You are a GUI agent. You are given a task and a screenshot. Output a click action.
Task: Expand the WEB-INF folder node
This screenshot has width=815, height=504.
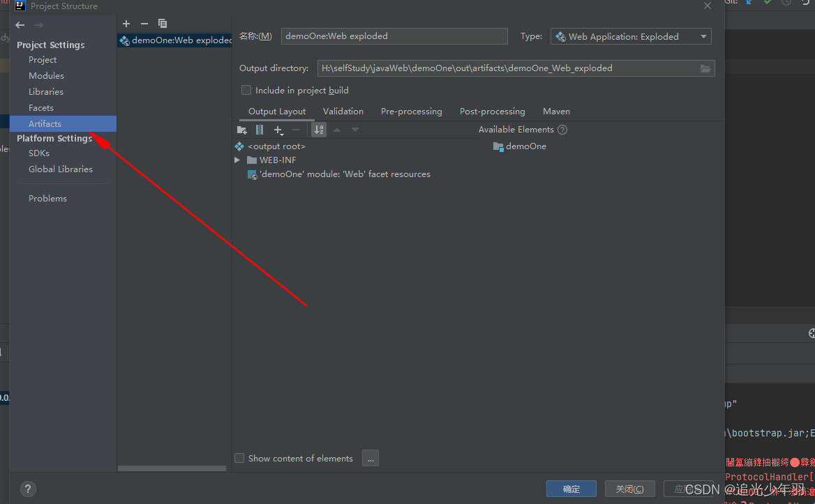pyautogui.click(x=237, y=160)
